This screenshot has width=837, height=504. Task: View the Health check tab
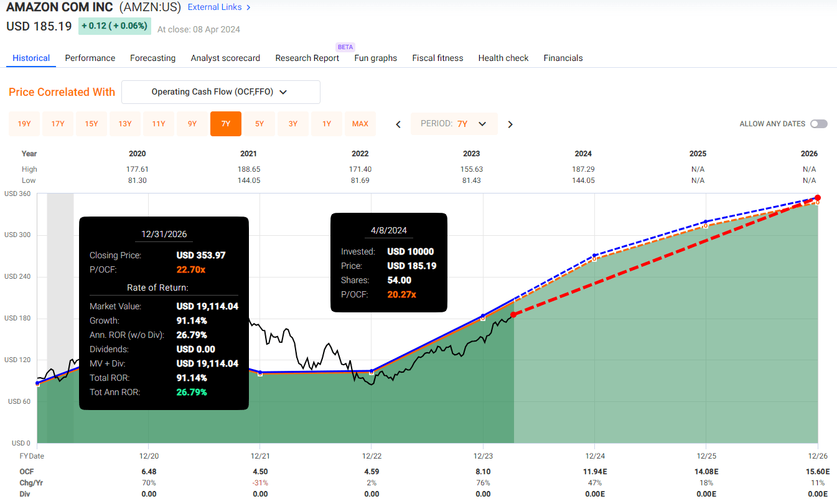click(503, 58)
